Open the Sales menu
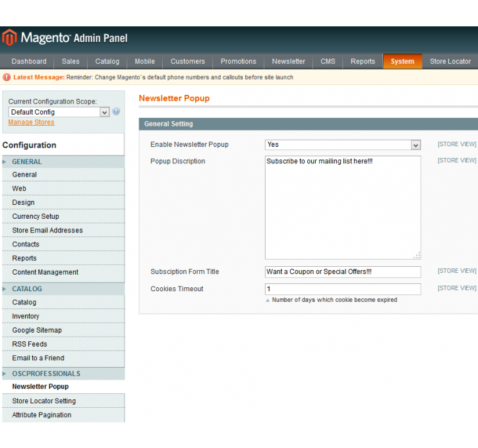This screenshot has width=478, height=448. point(71,61)
